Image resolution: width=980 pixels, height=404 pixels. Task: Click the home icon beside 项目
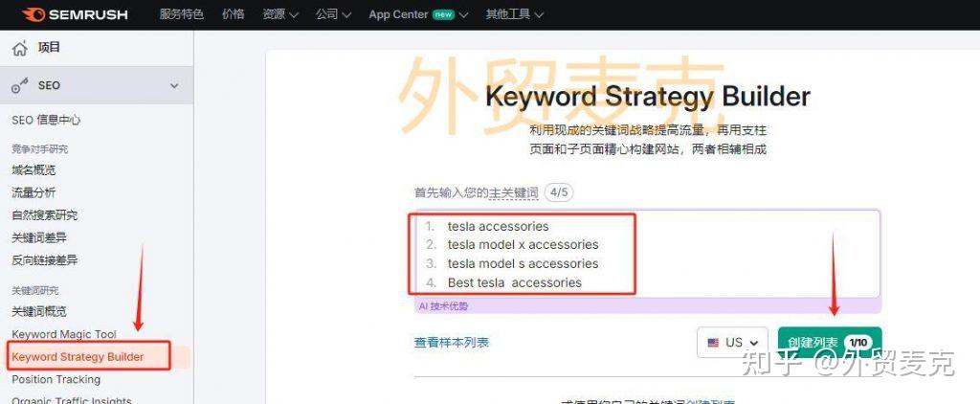(x=20, y=48)
